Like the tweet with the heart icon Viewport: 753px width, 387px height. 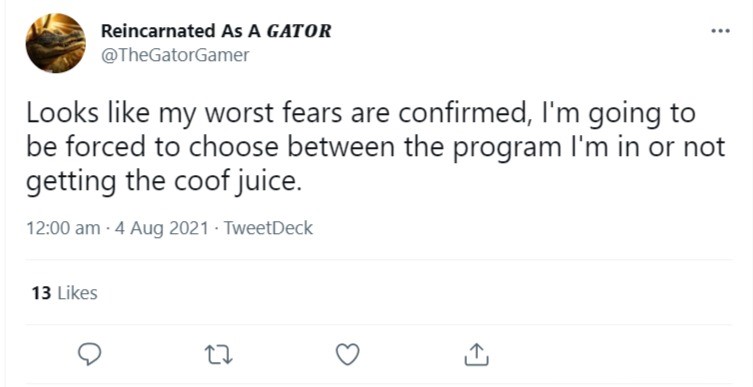click(347, 355)
